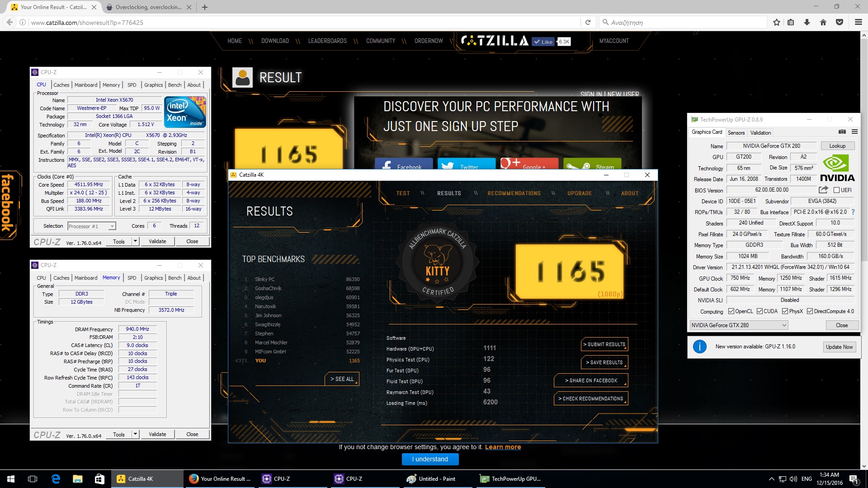The height and width of the screenshot is (488, 868).
Task: Open a new browser tab with plus button
Action: [205, 7]
